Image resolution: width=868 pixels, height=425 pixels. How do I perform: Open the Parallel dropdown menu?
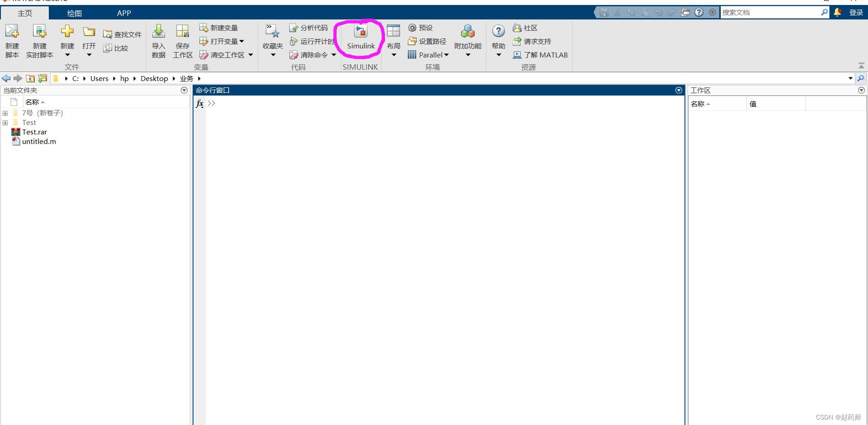(x=428, y=55)
